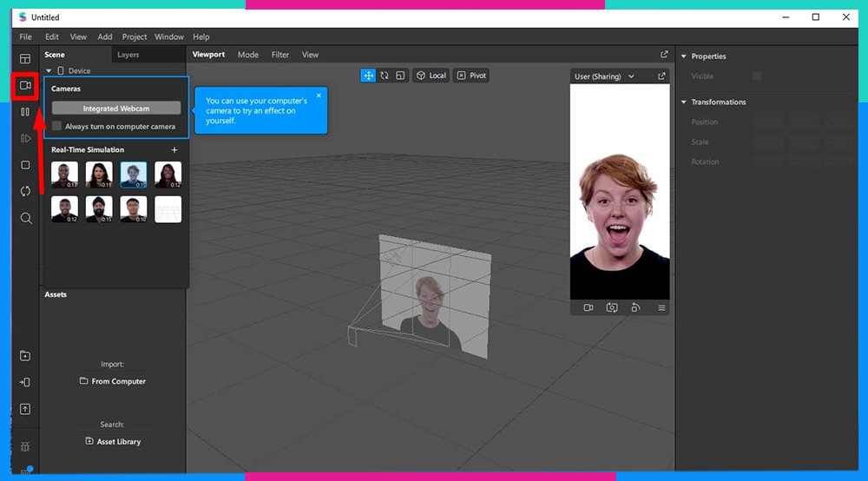Screen dimensions: 868x481
Task: Collapse the Properties section
Action: [684, 56]
